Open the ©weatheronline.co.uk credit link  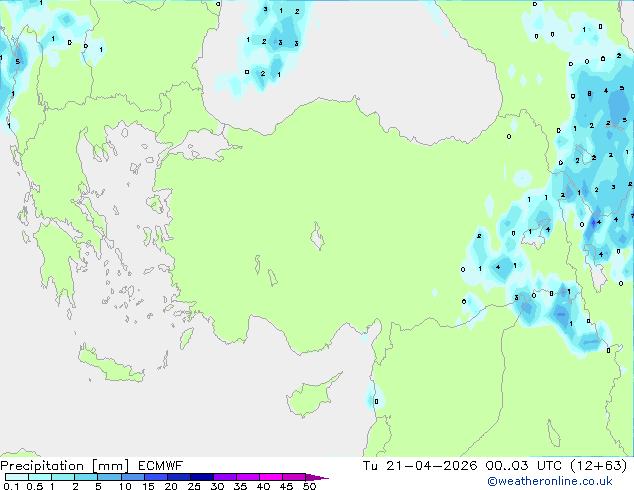click(x=550, y=481)
